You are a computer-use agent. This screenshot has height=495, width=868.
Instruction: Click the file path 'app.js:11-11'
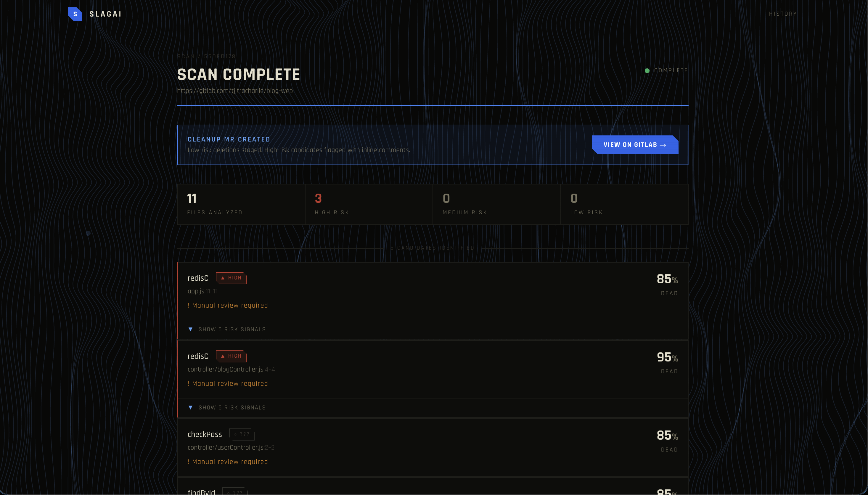[x=202, y=291]
